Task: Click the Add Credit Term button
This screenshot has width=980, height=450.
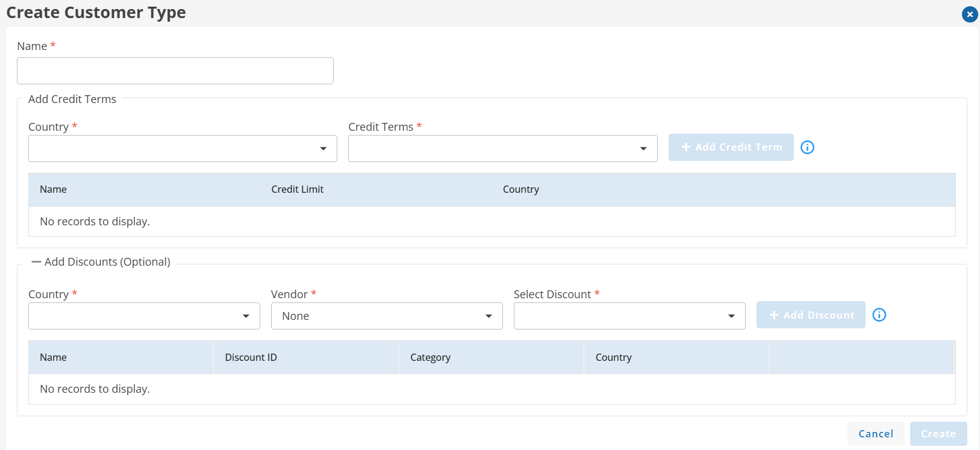Action: [731, 147]
